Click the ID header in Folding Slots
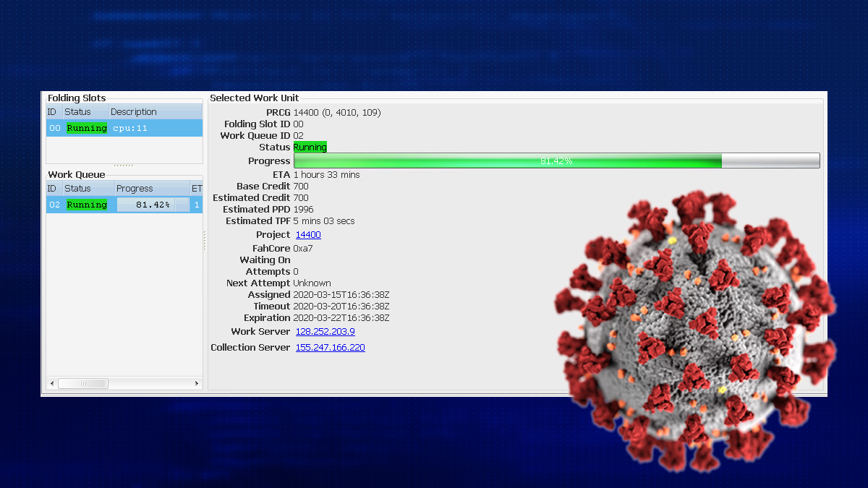 [53, 111]
